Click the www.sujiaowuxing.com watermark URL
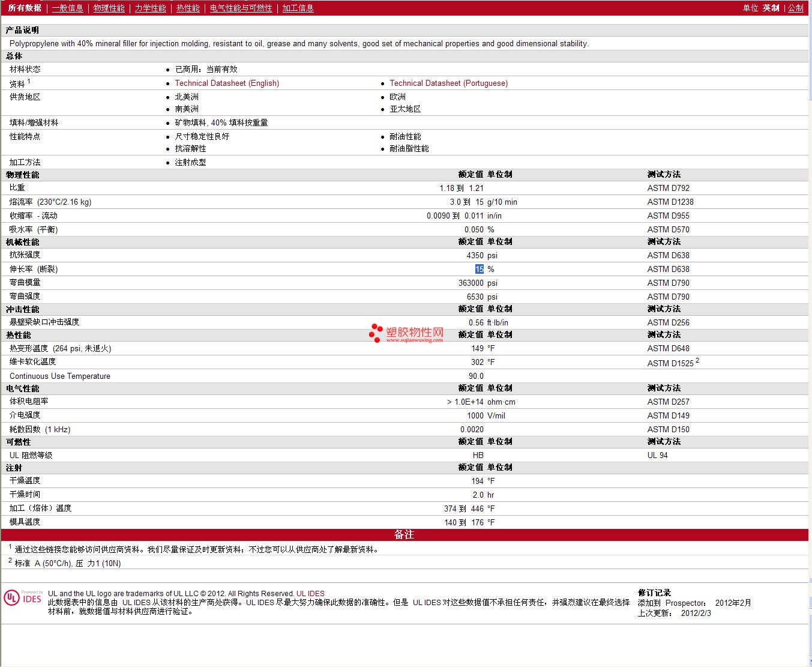Screen dimensions: 812x667 point(414,340)
